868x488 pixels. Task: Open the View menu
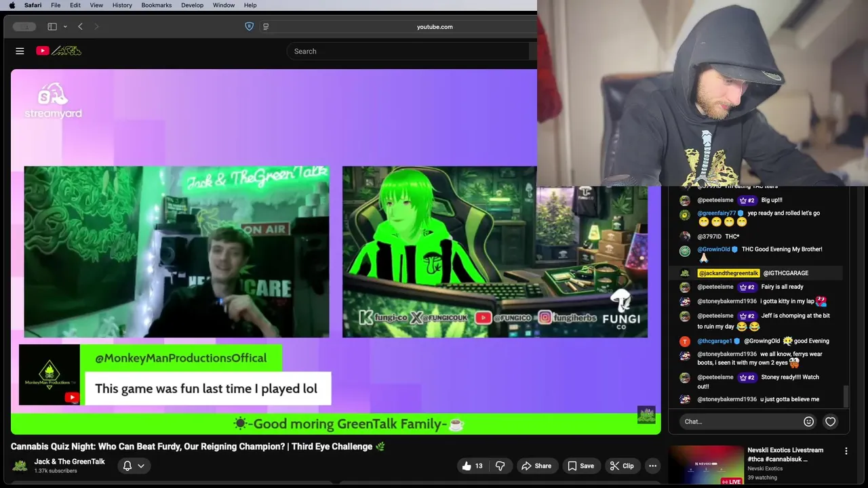96,5
